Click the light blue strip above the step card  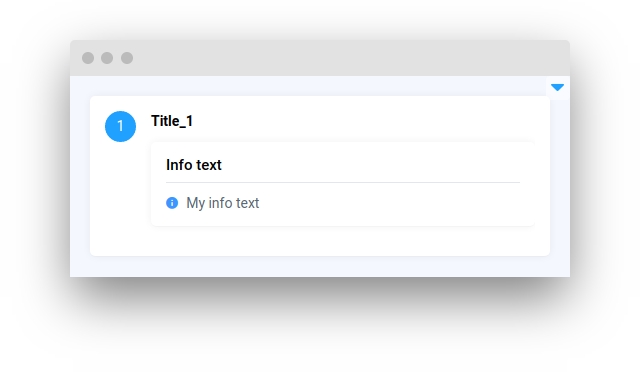click(x=308, y=86)
